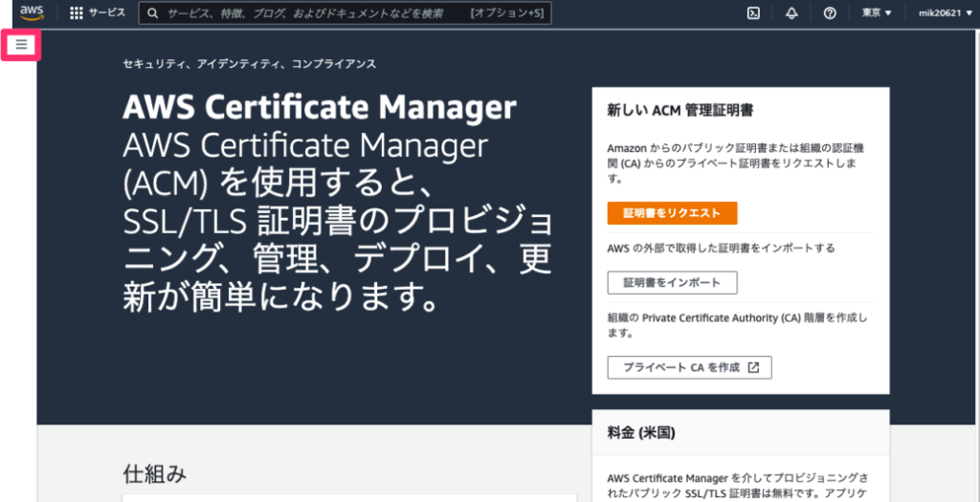Expand the mik20621 account dropdown

(x=945, y=13)
